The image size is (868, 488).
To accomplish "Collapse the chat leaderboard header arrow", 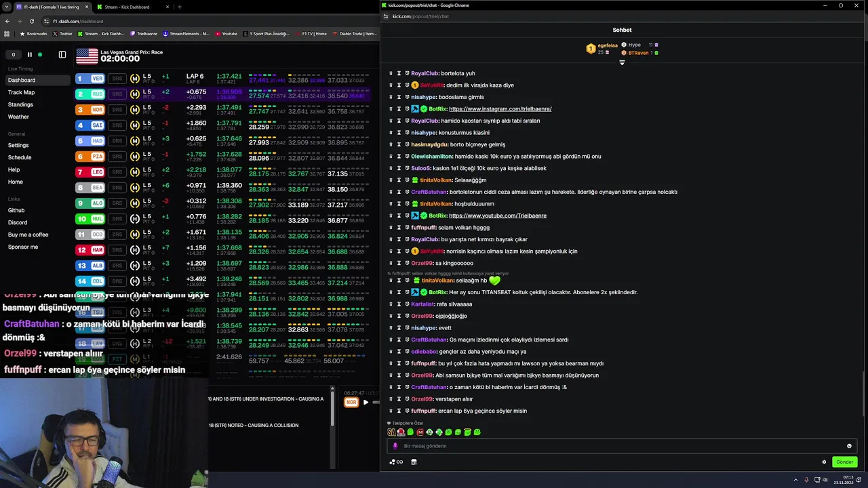I will tap(622, 62).
